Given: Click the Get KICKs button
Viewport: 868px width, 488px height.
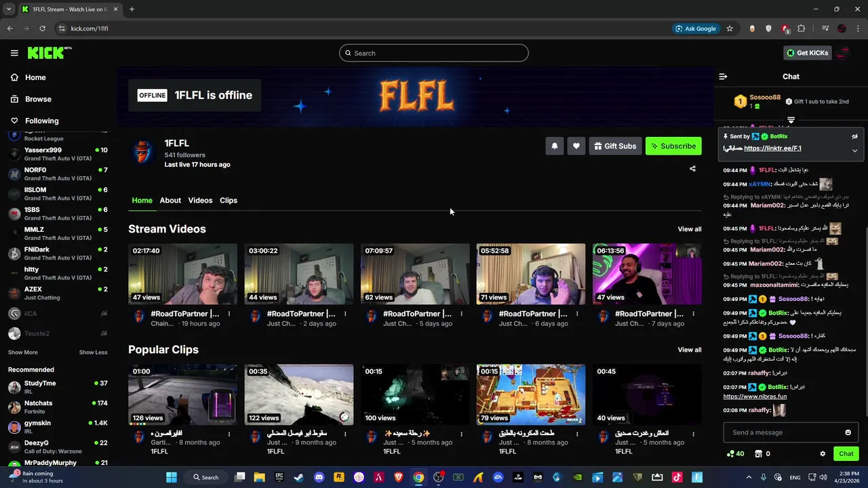Looking at the screenshot, I should pos(807,53).
